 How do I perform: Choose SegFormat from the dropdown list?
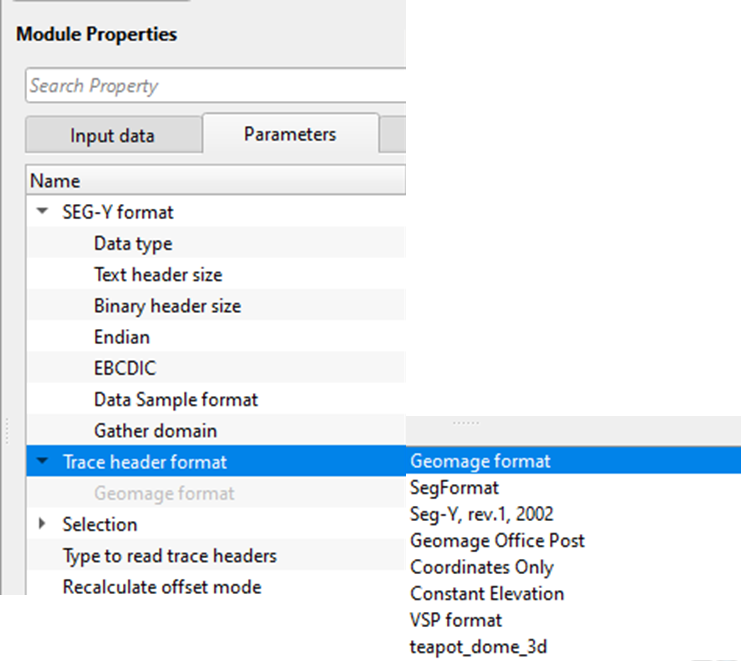454,488
